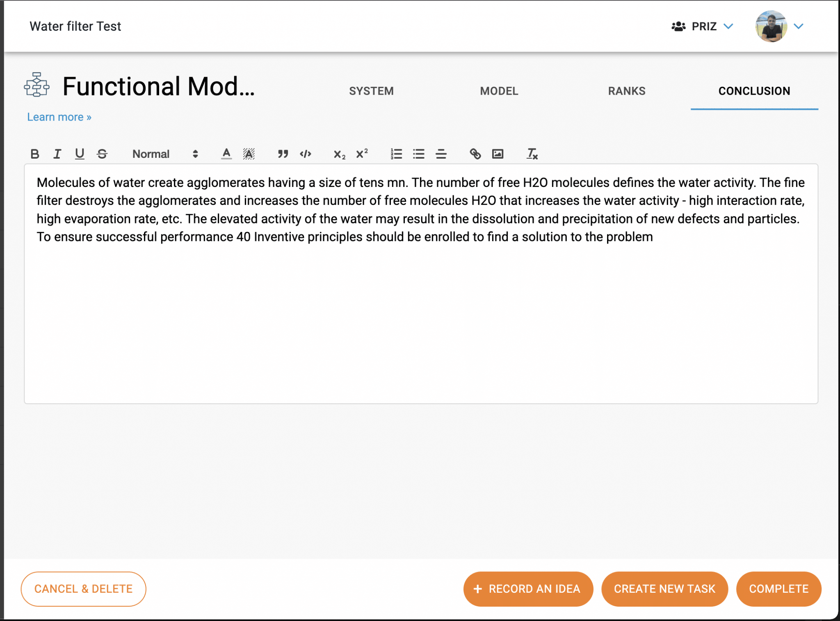The height and width of the screenshot is (621, 840).
Task: Apply superscript formatting
Action: [x=361, y=154]
